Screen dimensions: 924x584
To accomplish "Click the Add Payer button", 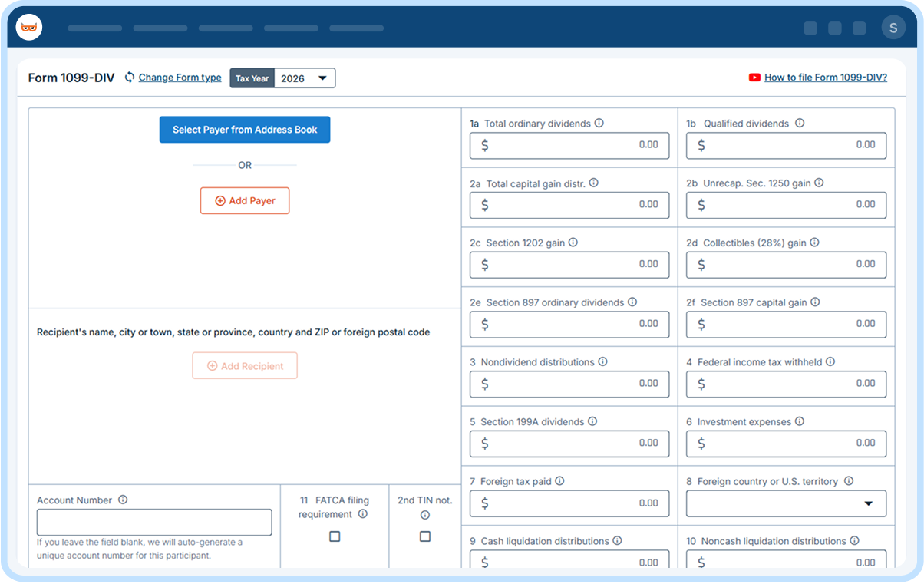I will coord(245,200).
